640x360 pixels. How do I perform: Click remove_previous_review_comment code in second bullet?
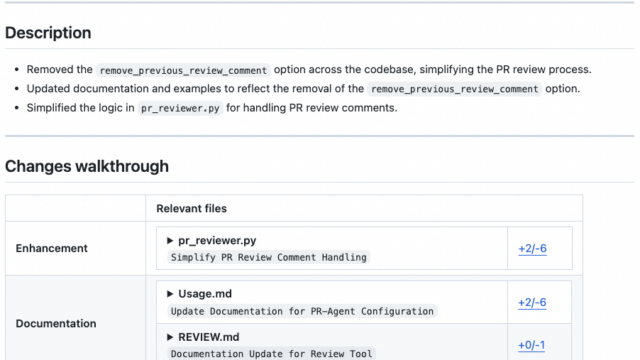click(x=454, y=89)
